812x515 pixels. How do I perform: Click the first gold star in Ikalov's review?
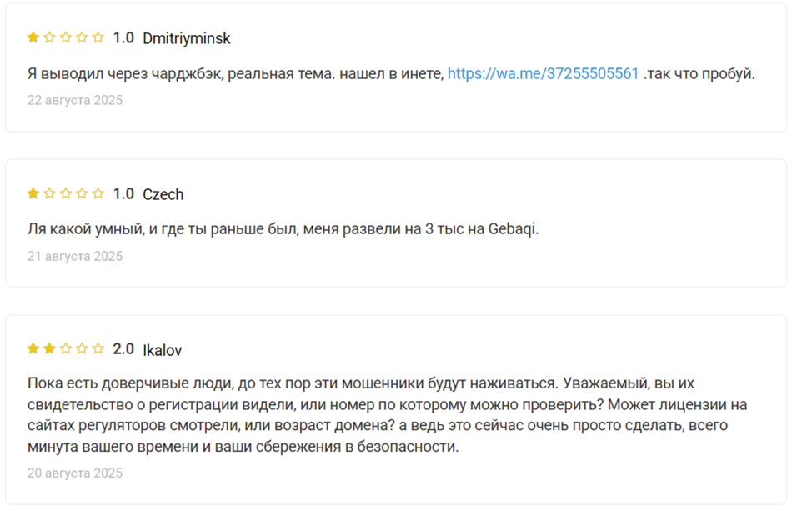tap(33, 349)
